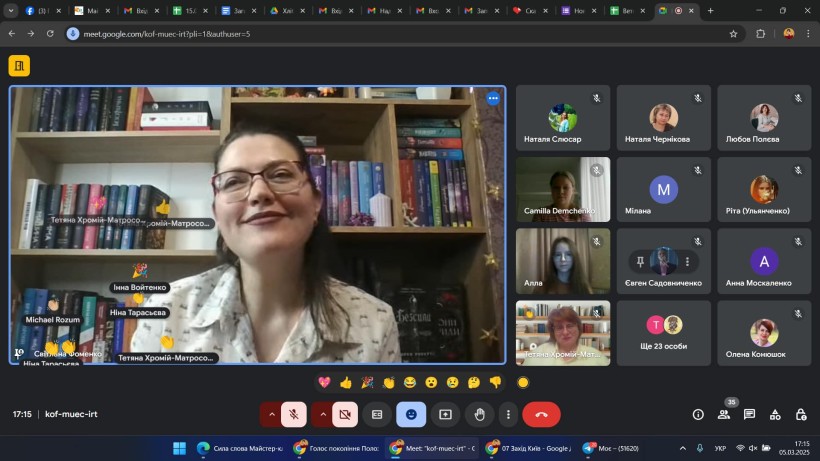Open audio settings arrow next to mic
Screen dimensions: 820x461
coord(271,414)
